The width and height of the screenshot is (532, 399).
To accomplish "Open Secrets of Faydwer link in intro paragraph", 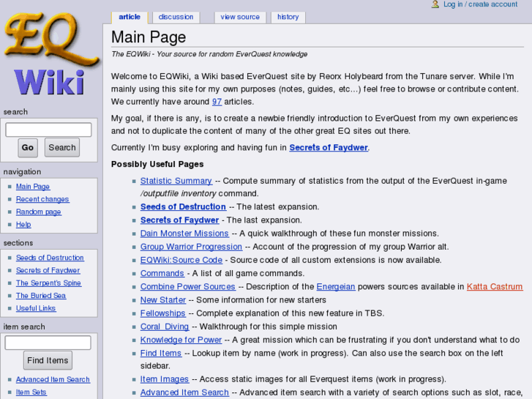I will [x=329, y=148].
